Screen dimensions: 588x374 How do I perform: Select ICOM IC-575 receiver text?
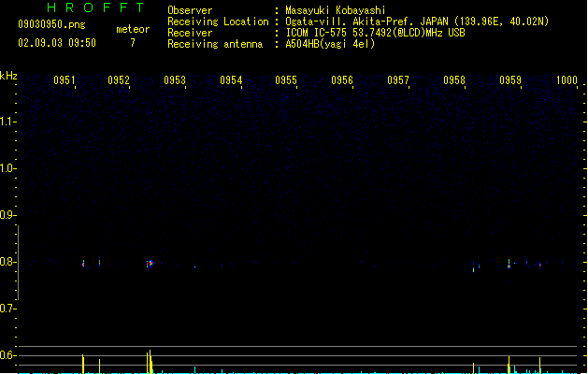point(375,33)
